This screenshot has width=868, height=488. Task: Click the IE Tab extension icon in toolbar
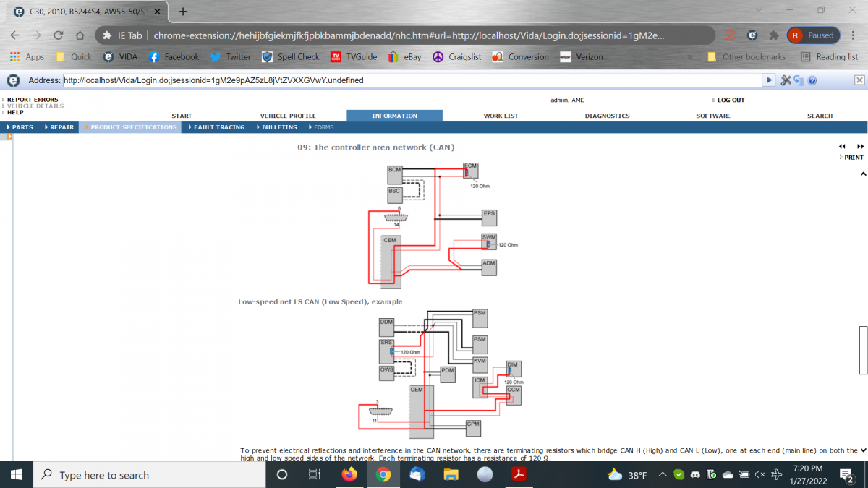(x=752, y=35)
